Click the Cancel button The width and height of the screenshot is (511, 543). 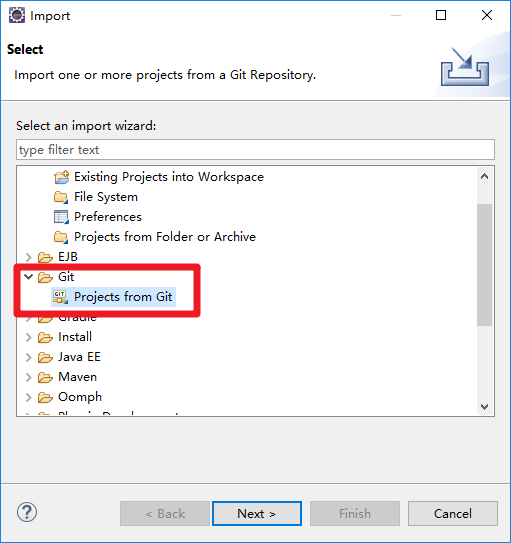[x=453, y=514]
